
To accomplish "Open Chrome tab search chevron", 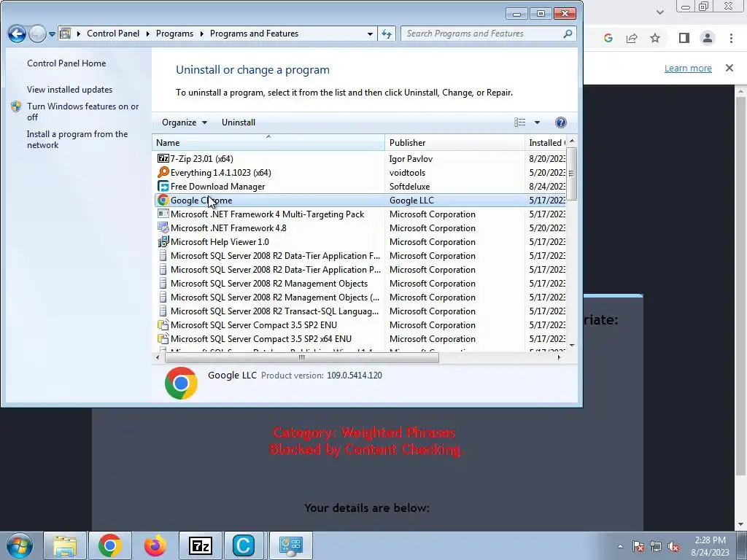I will pos(659,12).
